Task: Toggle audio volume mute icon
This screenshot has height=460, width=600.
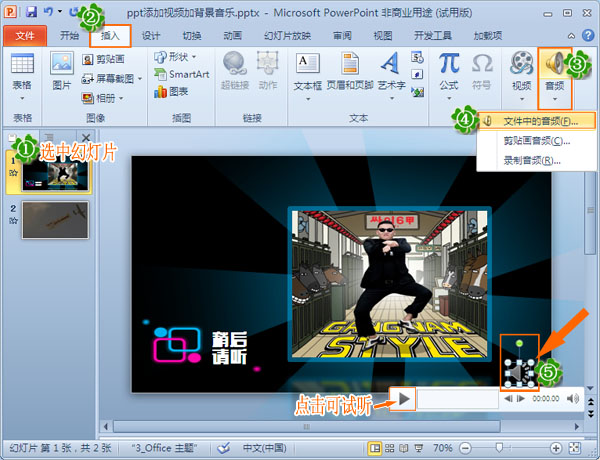Action: (x=573, y=399)
